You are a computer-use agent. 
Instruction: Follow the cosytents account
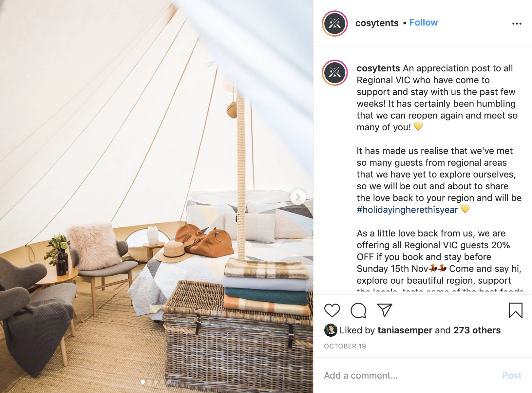coord(423,23)
